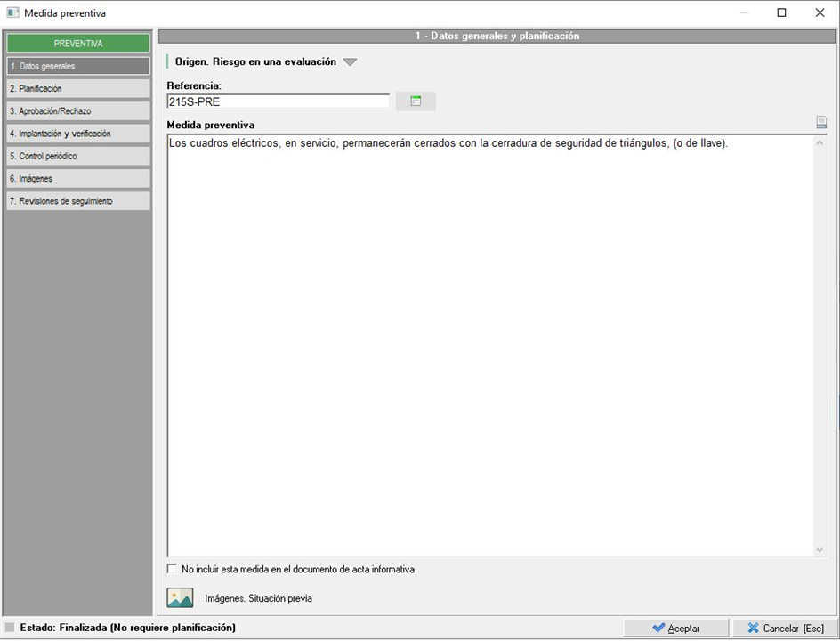Close the Medida preventiva window
This screenshot has width=840, height=641.
coord(820,13)
